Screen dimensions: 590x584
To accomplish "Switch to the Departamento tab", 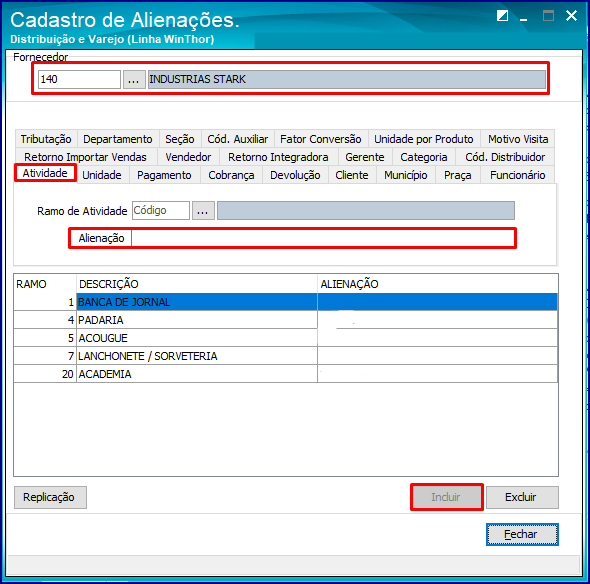I will (118, 139).
